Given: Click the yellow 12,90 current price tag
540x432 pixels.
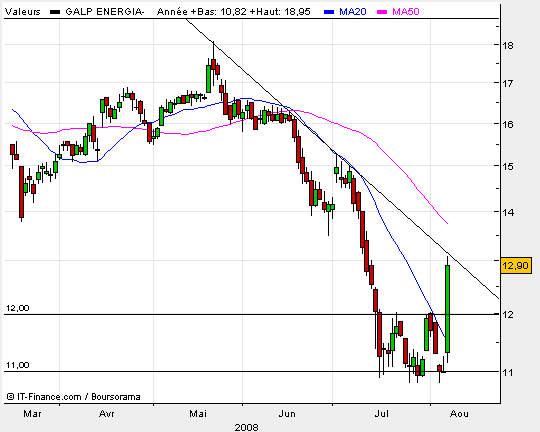Looking at the screenshot, I should [x=515, y=266].
